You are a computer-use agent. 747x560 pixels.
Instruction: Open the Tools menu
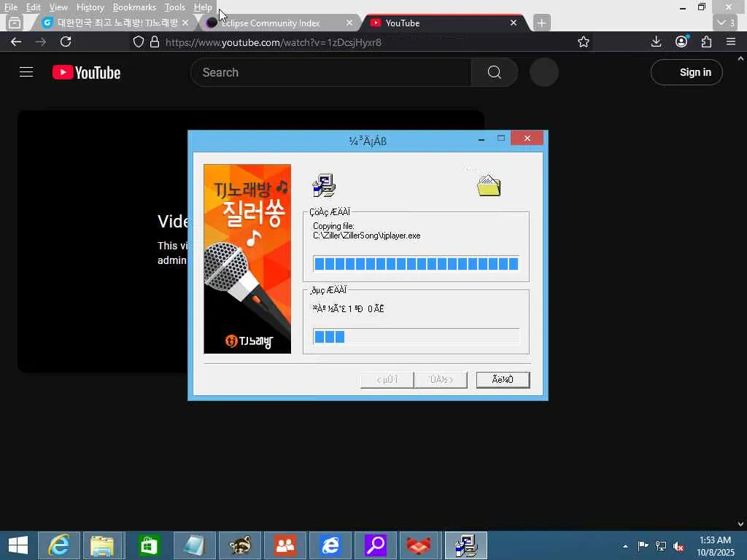coord(174,7)
